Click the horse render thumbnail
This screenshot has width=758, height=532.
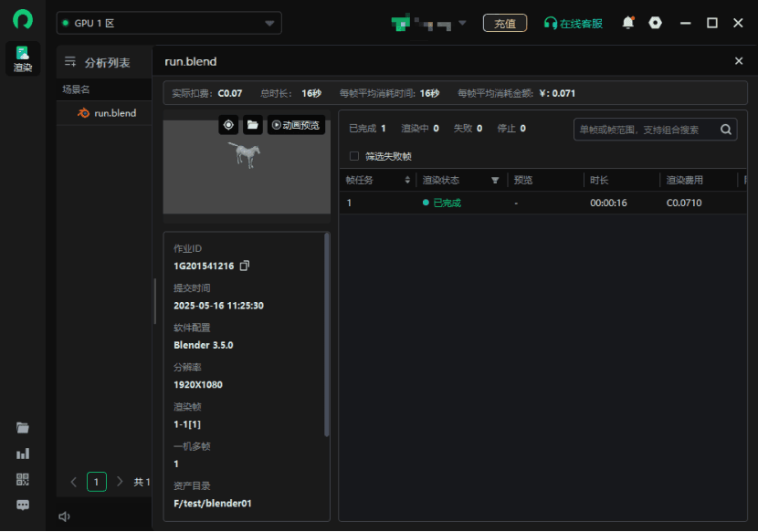247,167
